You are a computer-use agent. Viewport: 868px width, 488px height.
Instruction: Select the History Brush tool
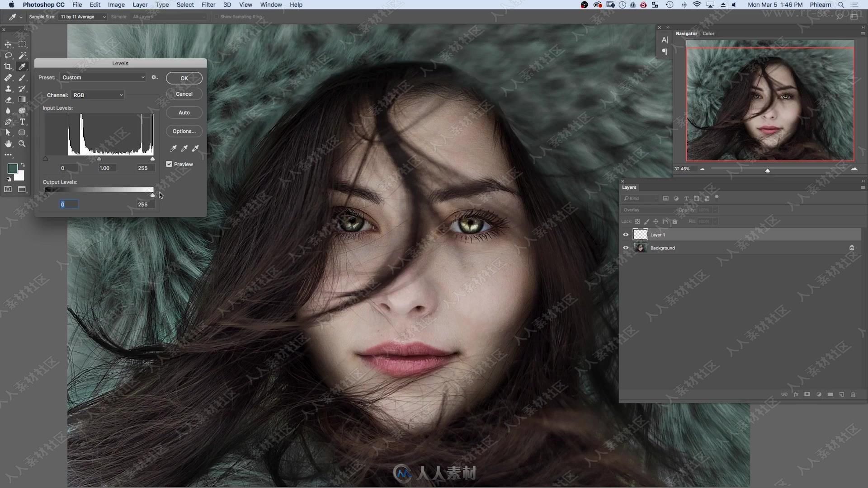tap(22, 89)
